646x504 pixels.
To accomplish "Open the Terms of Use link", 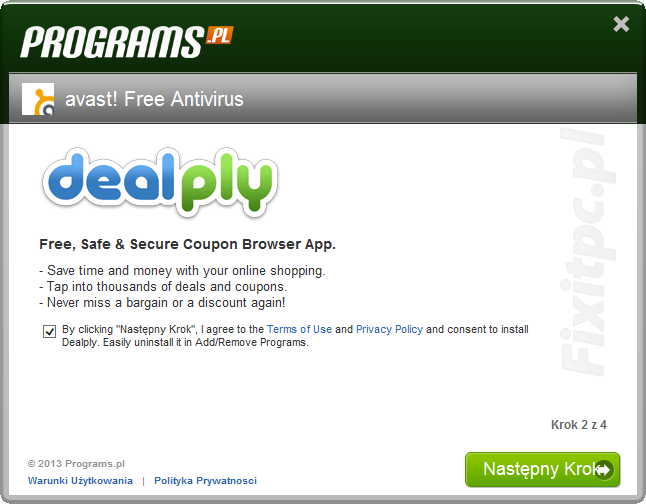I will [299, 329].
